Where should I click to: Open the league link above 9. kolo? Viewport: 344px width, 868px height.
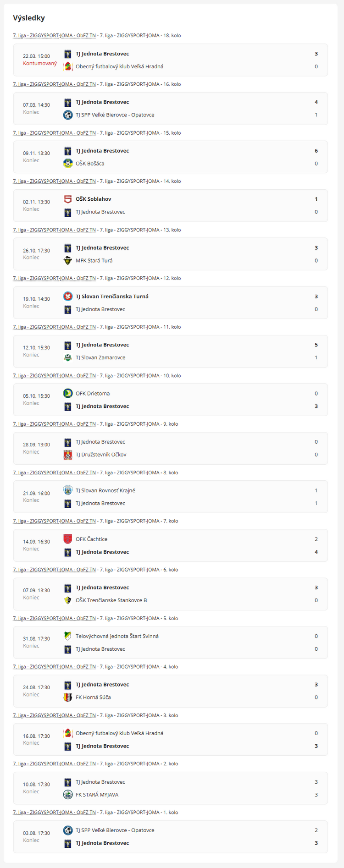coord(54,424)
